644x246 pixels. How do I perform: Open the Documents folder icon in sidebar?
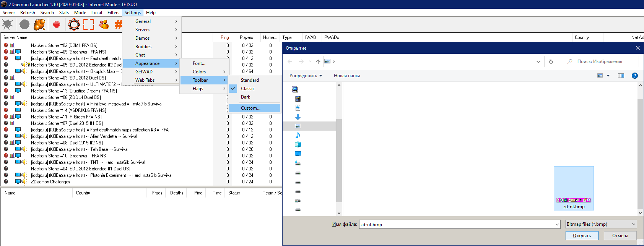(x=298, y=108)
